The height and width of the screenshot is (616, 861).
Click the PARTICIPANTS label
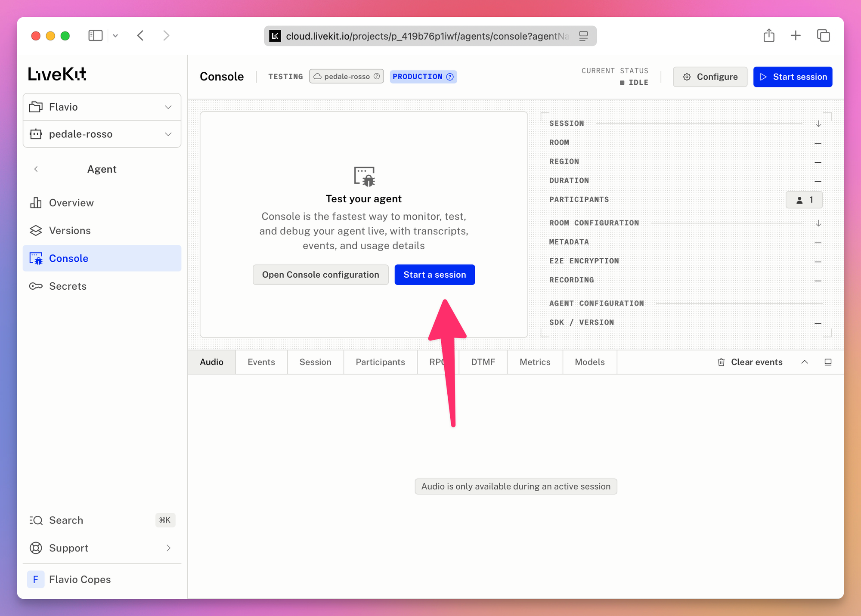coord(579,200)
